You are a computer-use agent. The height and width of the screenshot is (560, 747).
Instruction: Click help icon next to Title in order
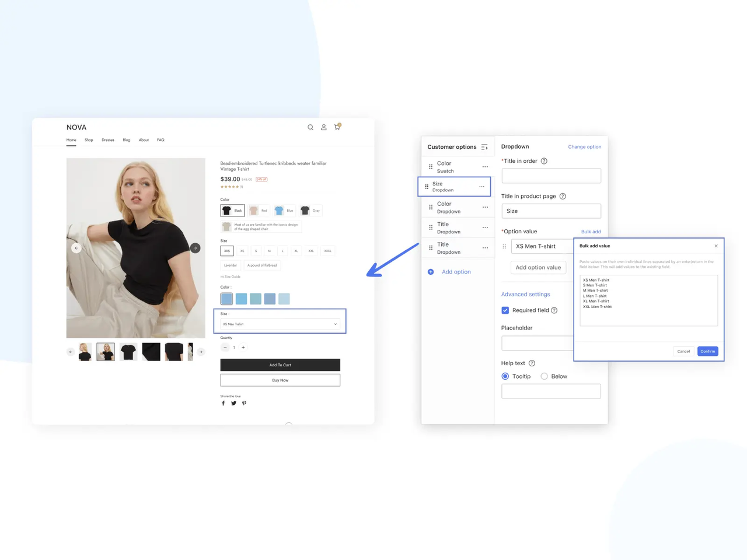pos(544,161)
